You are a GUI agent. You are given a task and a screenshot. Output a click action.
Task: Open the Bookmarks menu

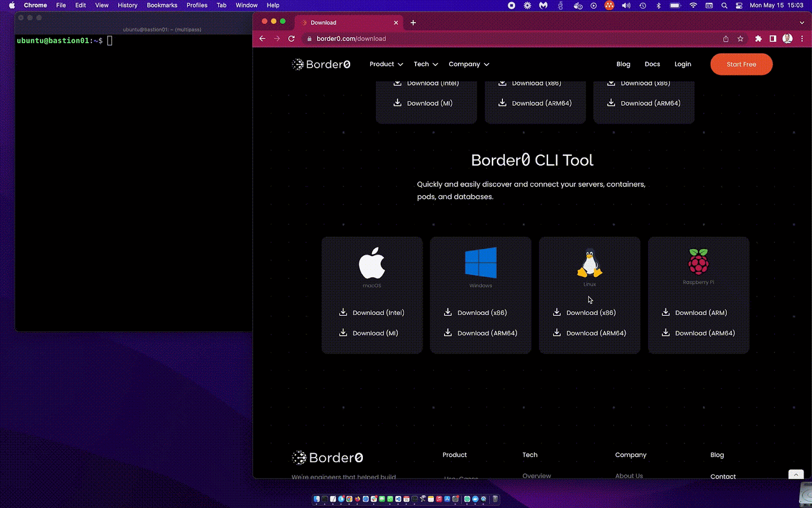[162, 6]
